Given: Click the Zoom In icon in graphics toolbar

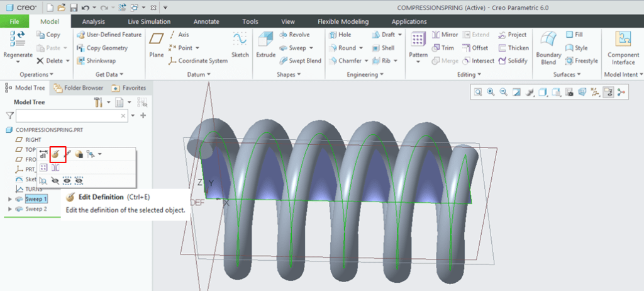Looking at the screenshot, I should coord(491,92).
